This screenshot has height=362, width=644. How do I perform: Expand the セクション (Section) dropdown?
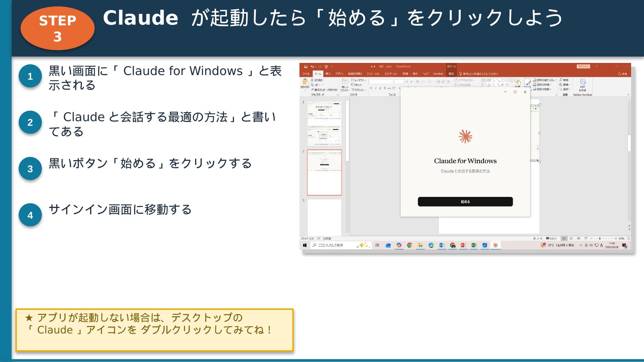click(x=359, y=90)
